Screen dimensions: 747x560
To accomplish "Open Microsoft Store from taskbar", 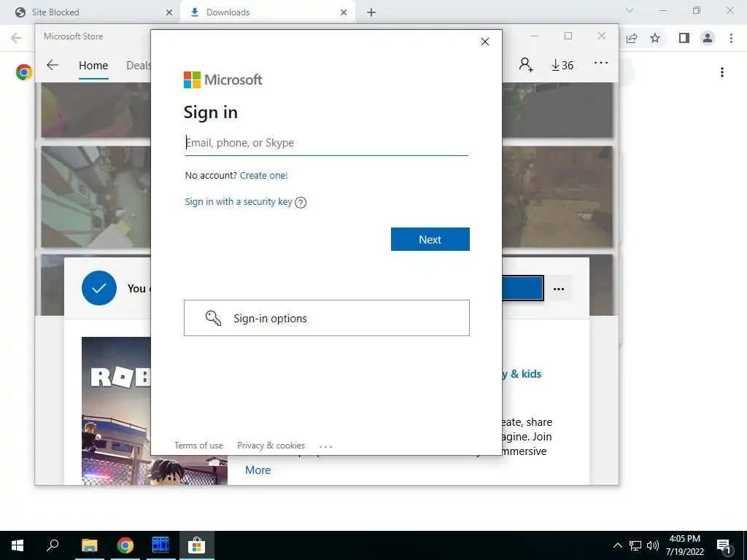I will coord(196,545).
